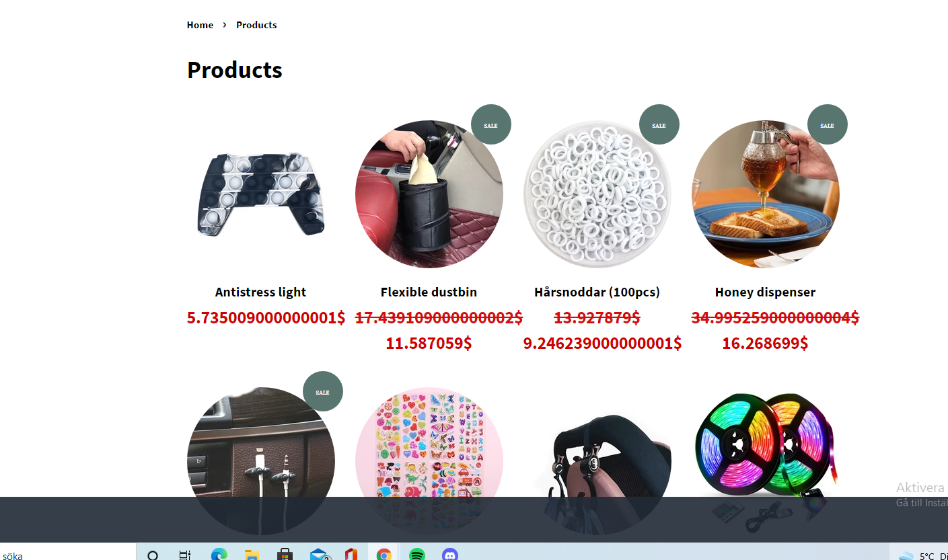Open Task View on the taskbar

(185, 555)
